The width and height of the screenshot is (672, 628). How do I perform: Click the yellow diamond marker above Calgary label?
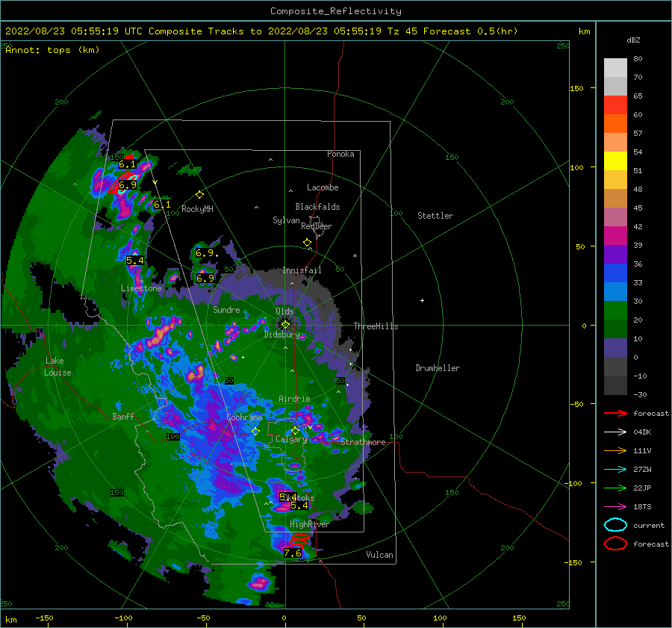pos(295,430)
